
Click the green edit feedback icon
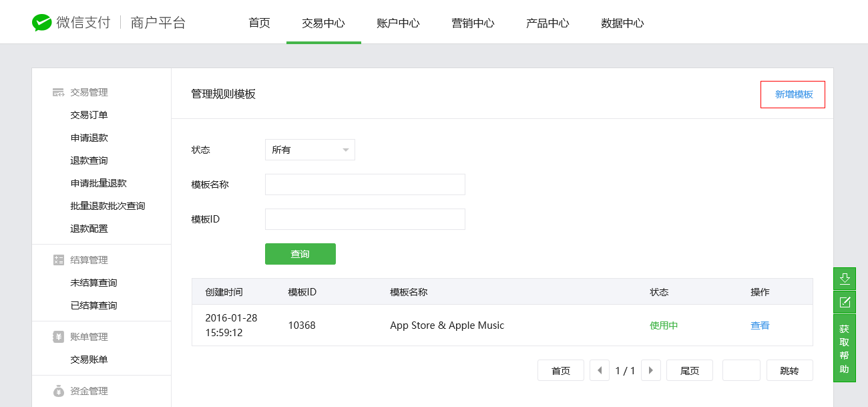click(845, 302)
